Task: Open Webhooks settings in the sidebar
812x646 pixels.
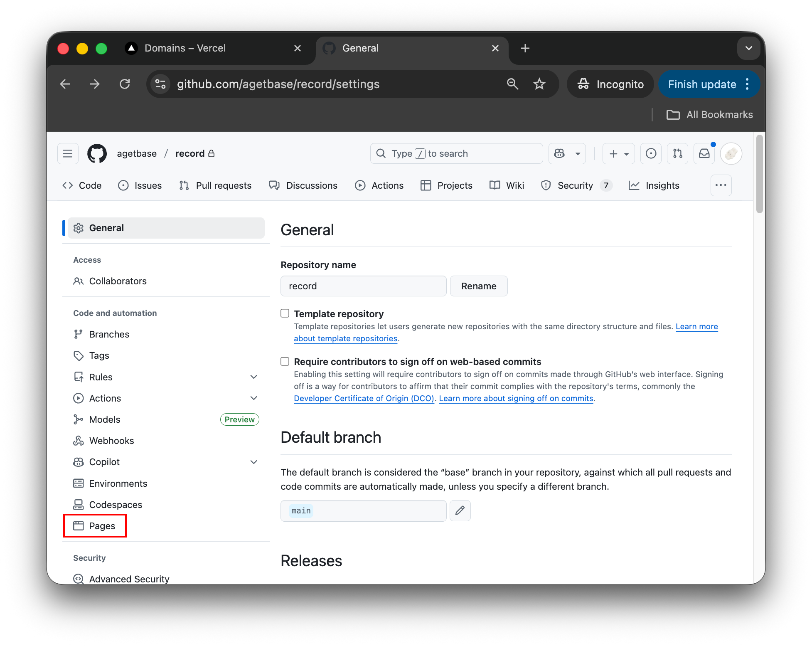Action: click(111, 440)
